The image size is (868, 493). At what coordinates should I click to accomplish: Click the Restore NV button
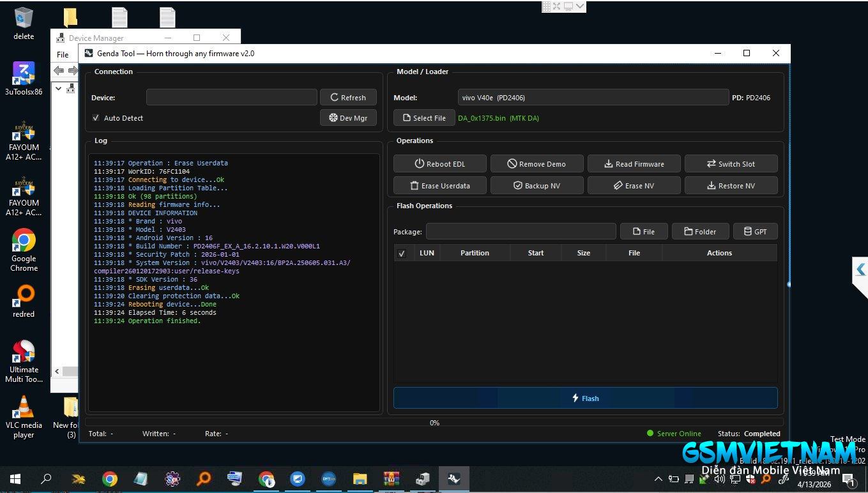(731, 186)
